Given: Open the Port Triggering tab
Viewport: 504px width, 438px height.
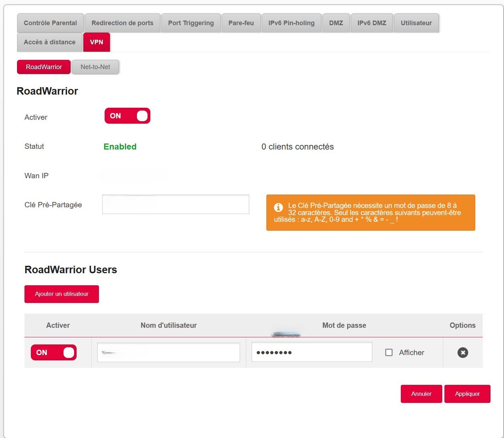Looking at the screenshot, I should 191,23.
